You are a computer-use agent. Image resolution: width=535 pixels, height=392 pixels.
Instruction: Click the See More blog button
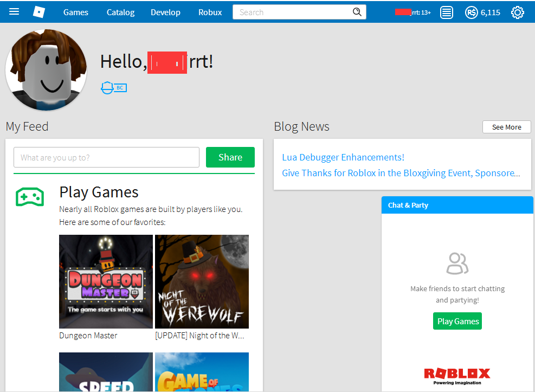tap(506, 127)
